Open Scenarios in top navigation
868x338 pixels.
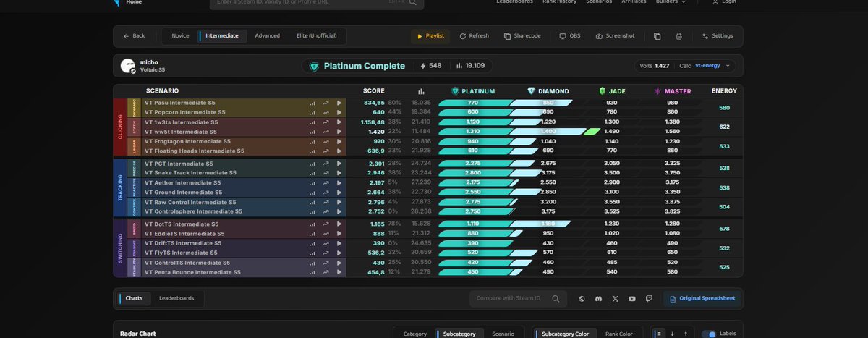point(599,1)
